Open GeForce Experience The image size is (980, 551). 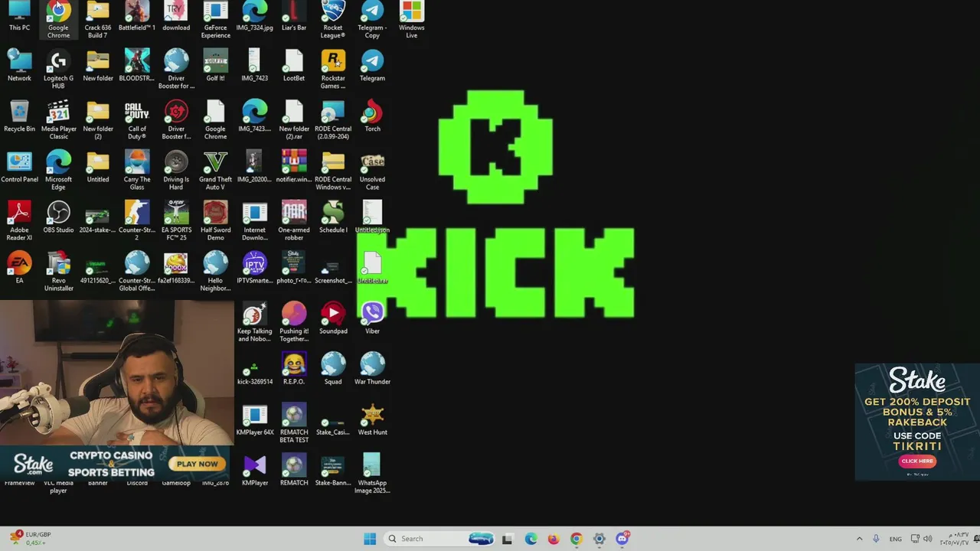pyautogui.click(x=215, y=19)
